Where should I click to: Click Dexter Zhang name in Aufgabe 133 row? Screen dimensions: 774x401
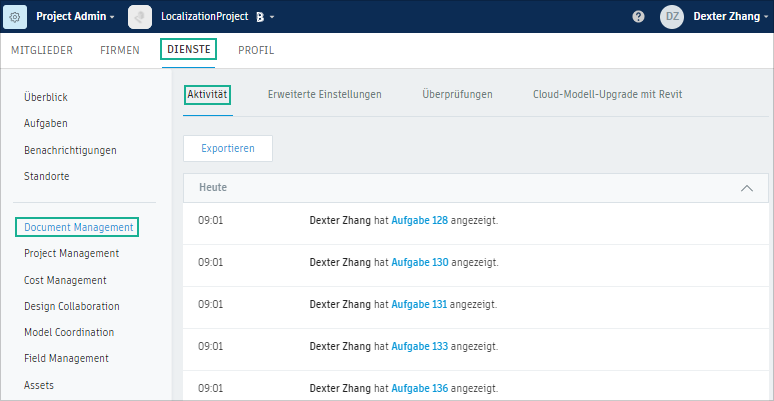340,347
